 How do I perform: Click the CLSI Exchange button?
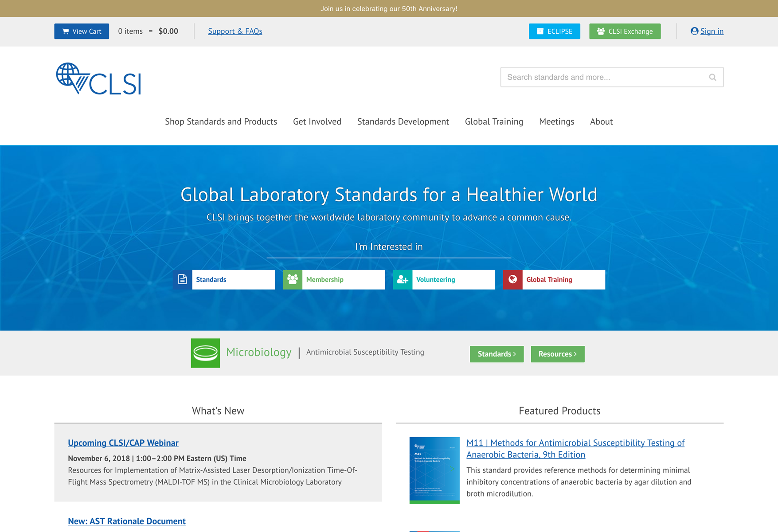pos(625,31)
